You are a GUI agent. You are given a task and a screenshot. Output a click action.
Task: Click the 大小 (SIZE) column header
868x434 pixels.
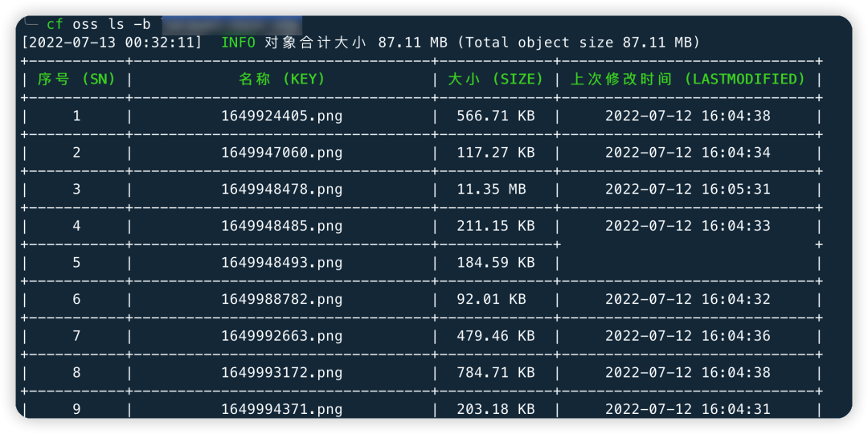tap(495, 79)
